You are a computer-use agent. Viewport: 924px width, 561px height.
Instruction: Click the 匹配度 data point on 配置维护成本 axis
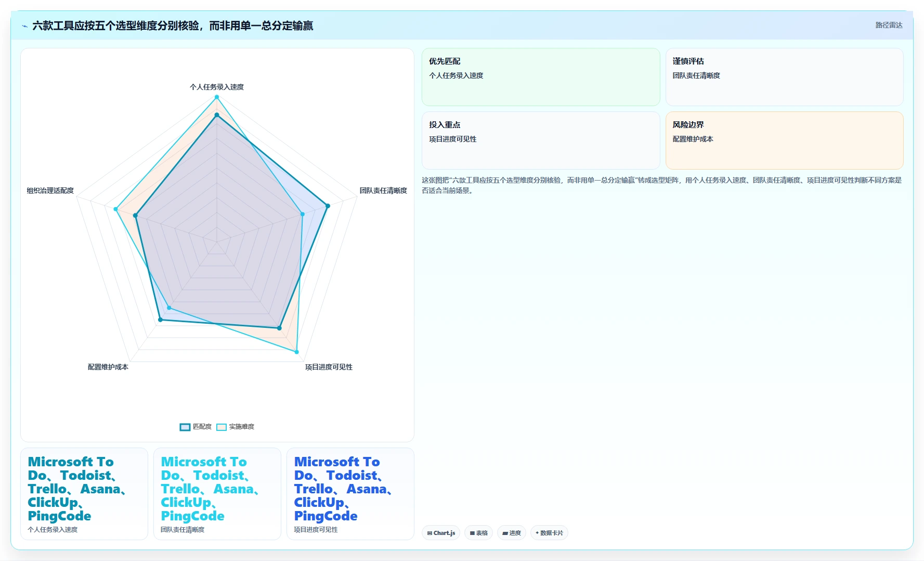(x=160, y=320)
